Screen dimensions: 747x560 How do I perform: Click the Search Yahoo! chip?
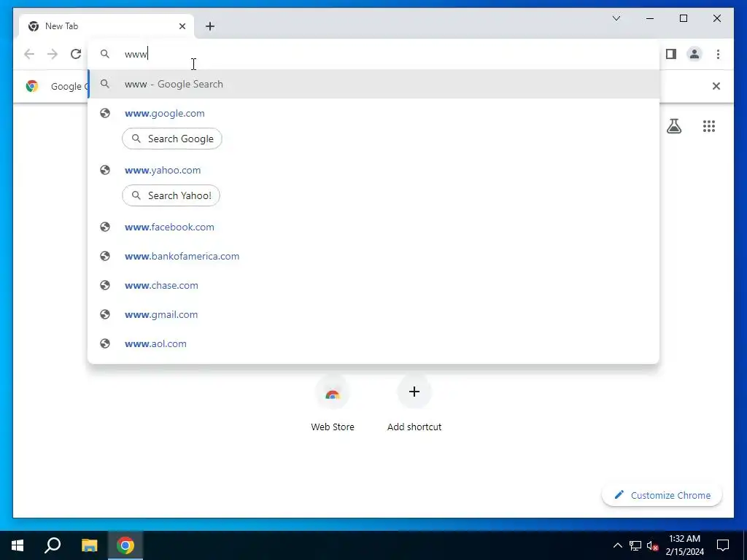171,195
